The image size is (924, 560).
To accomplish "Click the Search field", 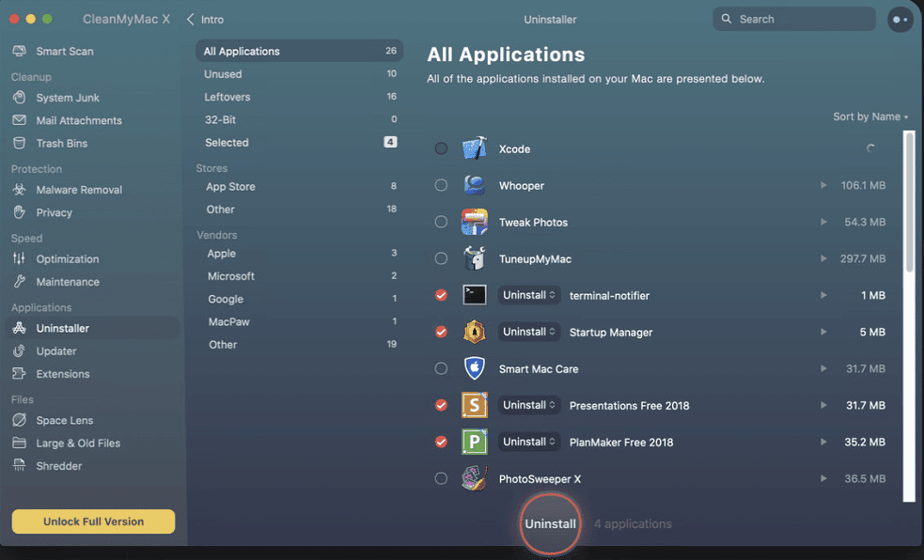I will pos(793,19).
